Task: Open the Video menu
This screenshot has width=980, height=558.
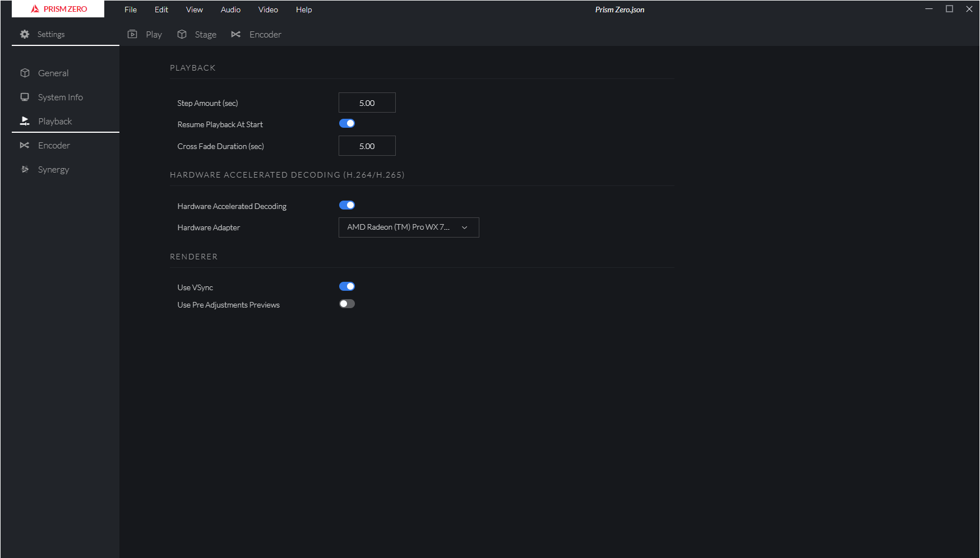Action: coord(268,10)
